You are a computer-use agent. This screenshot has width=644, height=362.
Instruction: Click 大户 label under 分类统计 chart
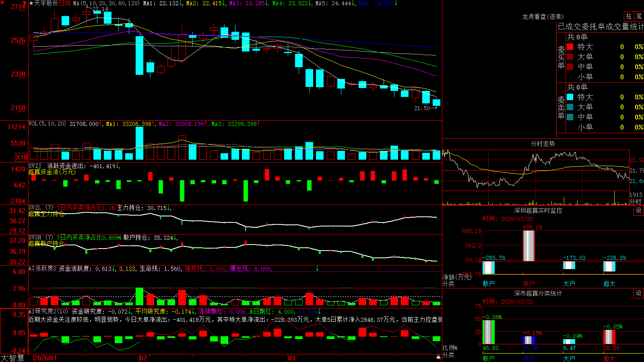(x=569, y=358)
